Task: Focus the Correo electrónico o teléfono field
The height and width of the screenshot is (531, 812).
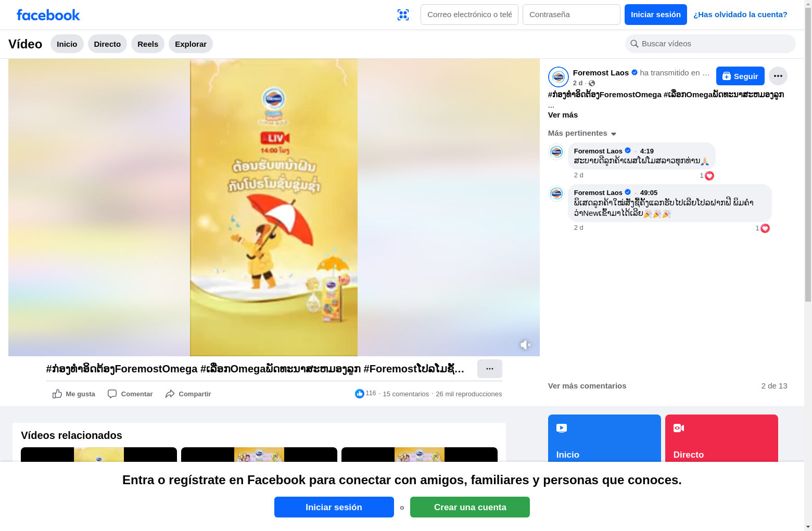Action: click(x=470, y=15)
